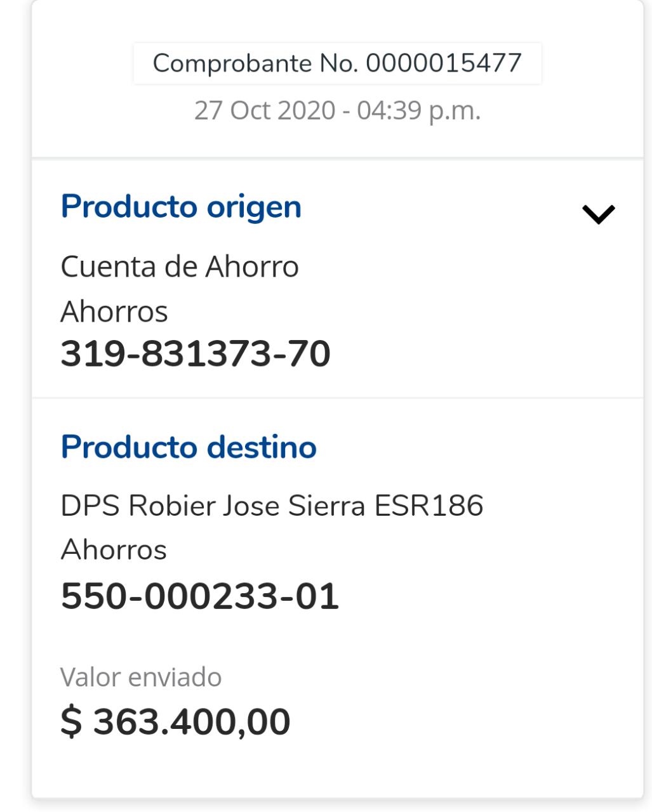Image resolution: width=652 pixels, height=812 pixels.
Task: Click the word destino in section heading
Action: pyautogui.click(x=262, y=447)
